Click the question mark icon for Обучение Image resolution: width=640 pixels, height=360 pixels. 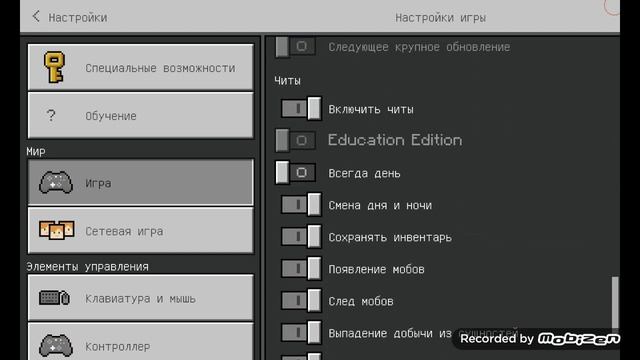point(51,116)
